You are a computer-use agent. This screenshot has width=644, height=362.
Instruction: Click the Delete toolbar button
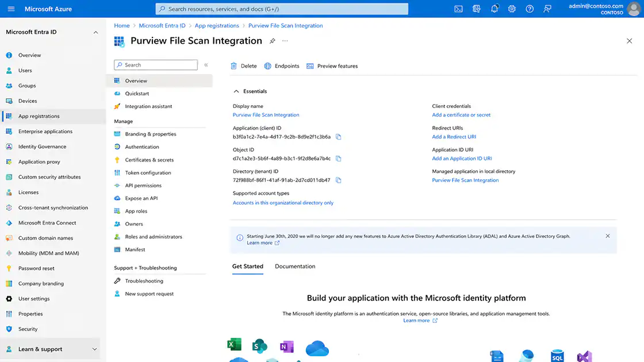point(244,66)
